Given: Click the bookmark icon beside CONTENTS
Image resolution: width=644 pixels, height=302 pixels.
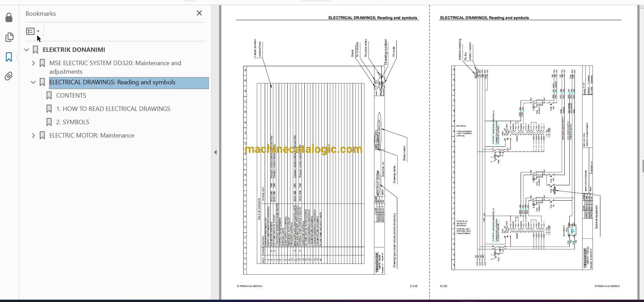Looking at the screenshot, I should point(49,96).
